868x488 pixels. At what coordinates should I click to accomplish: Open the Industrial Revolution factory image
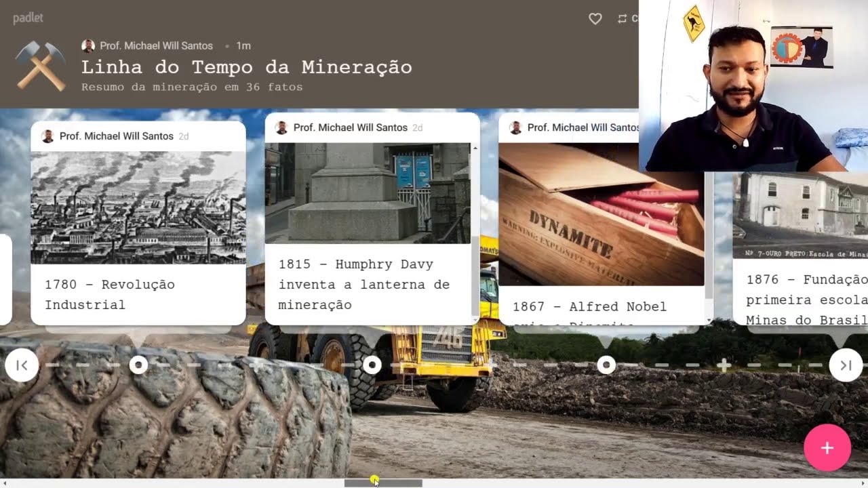[x=138, y=207]
